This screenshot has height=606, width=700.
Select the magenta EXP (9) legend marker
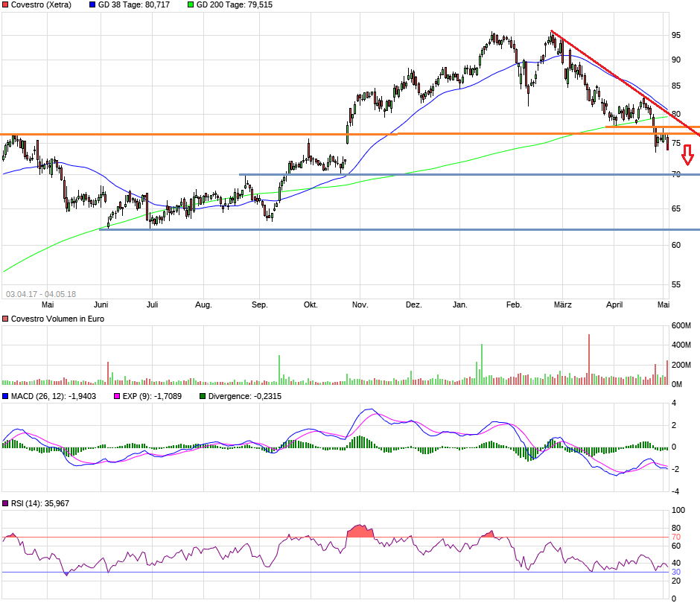click(116, 397)
